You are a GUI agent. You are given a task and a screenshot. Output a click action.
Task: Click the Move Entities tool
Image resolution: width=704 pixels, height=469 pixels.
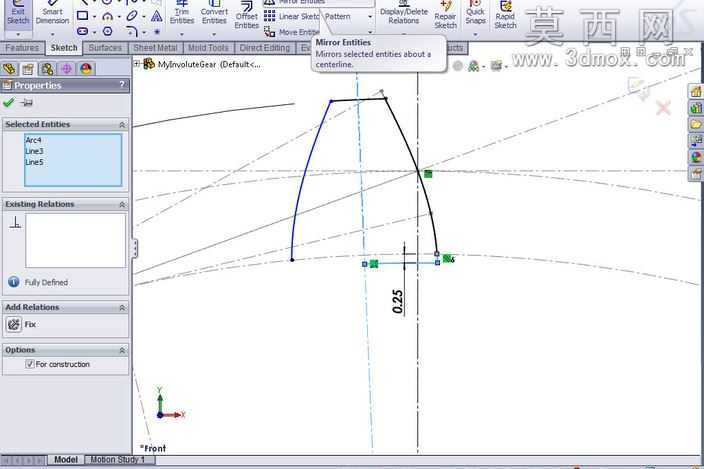(x=292, y=32)
